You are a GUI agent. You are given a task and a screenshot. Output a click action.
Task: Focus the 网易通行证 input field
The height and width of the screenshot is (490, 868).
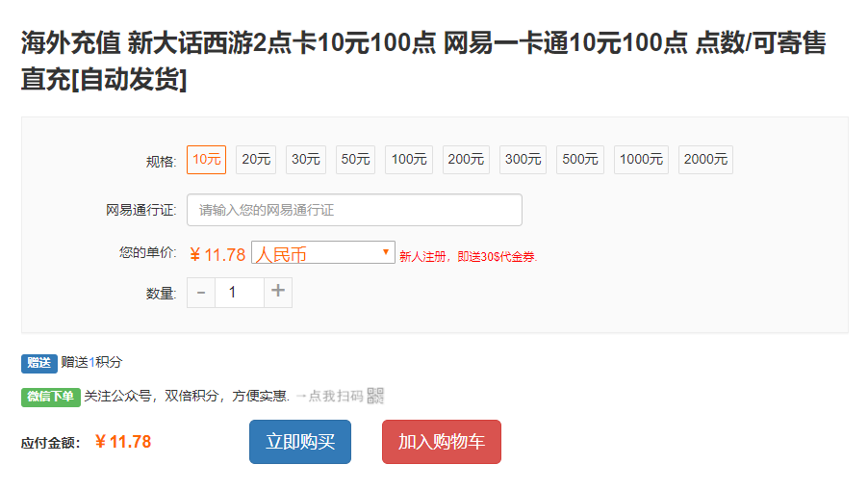tap(354, 210)
